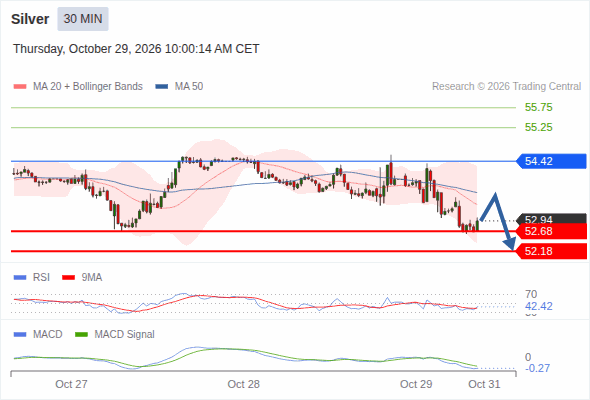Click the MA 50 legend label

[x=189, y=87]
